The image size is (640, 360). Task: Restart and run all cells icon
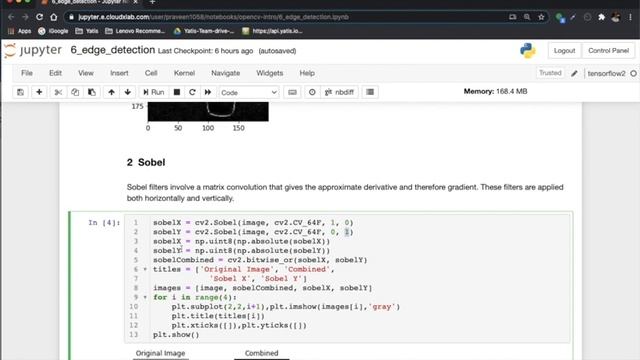coord(208,92)
